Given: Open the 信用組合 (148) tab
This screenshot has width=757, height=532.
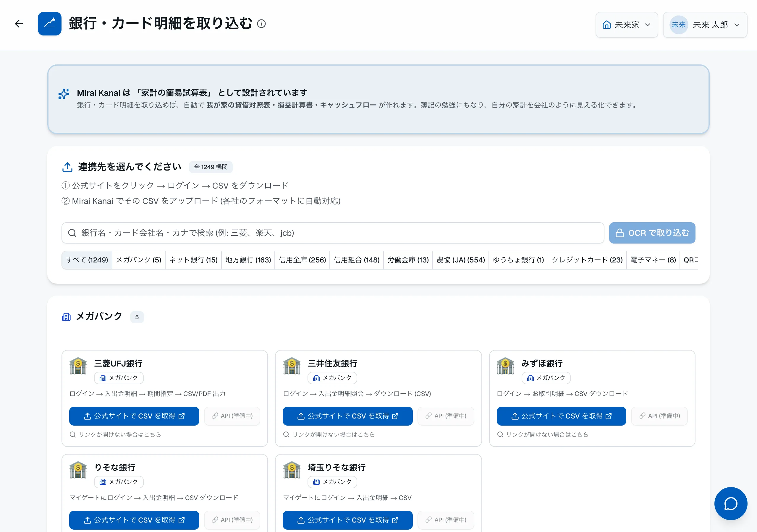Looking at the screenshot, I should (357, 260).
